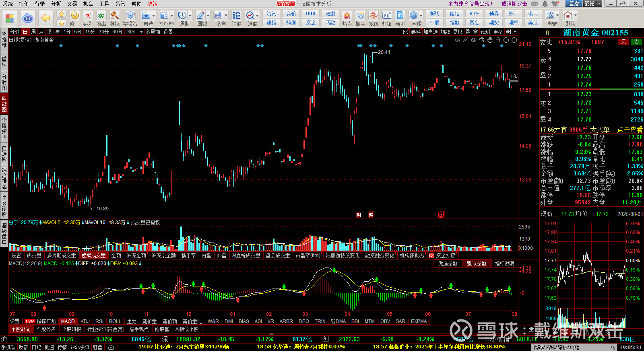Image resolution: width=644 pixels, height=352 pixels.
Task: Select the 周 weekly period
Action: pyautogui.click(x=33, y=32)
